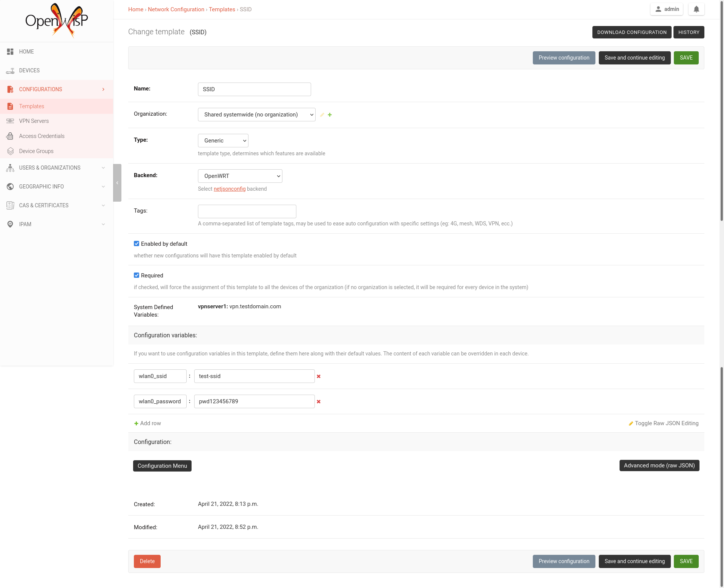
Task: Click the notifications bell icon
Action: [696, 9]
